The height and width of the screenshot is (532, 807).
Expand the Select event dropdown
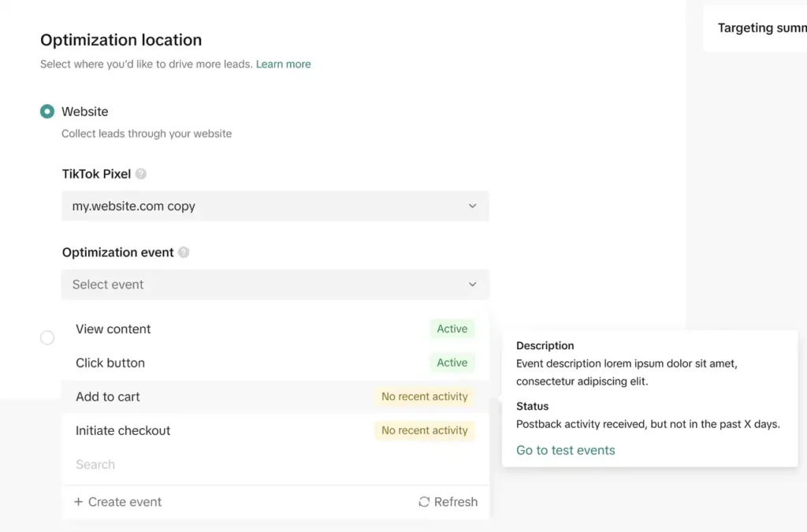click(x=275, y=285)
